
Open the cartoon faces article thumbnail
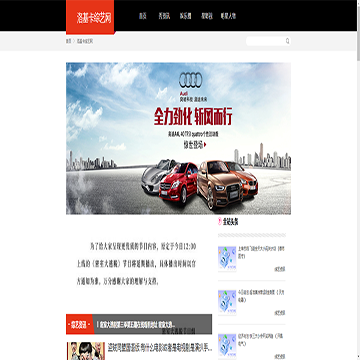pyautogui.click(x=86, y=351)
